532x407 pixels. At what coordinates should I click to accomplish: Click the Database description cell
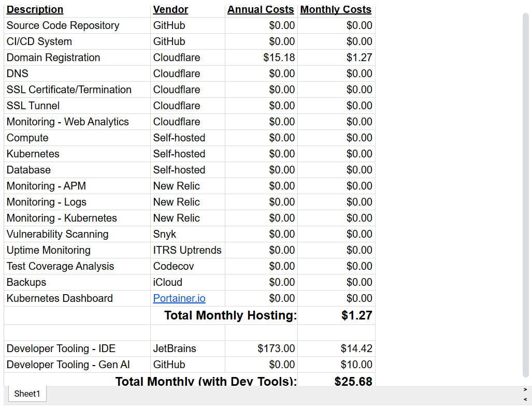(x=77, y=170)
